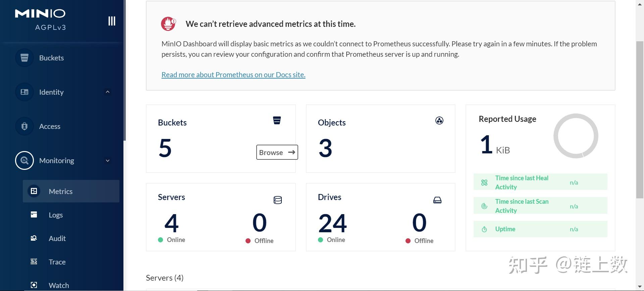Image resolution: width=644 pixels, height=291 pixels.
Task: Click the Access shield icon
Action: [24, 126]
